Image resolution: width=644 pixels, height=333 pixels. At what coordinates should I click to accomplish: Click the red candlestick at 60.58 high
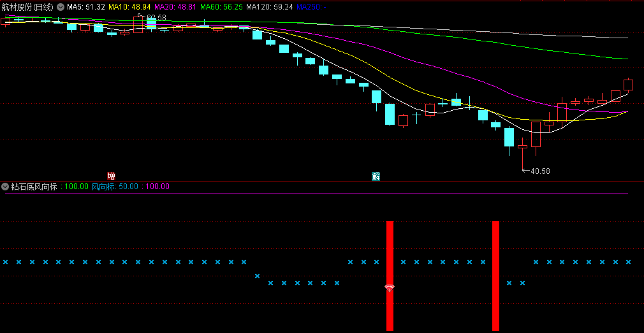click(138, 24)
